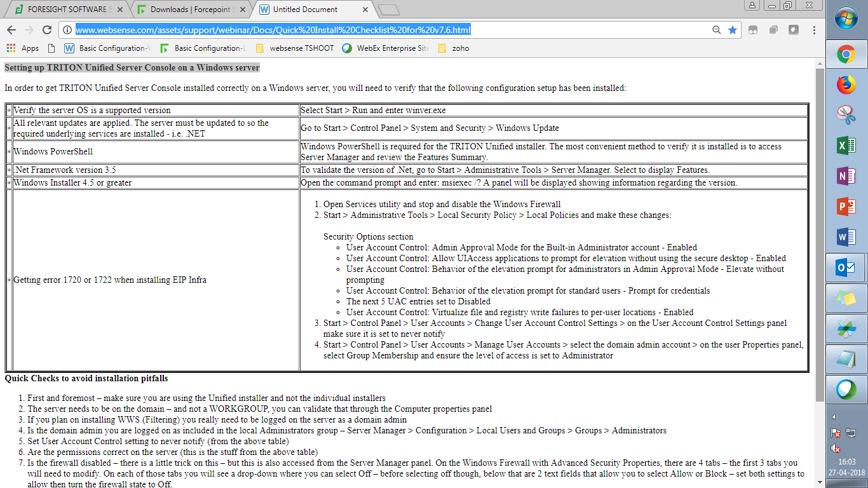
Task: Open Notepad from the taskbar
Action: (846, 360)
